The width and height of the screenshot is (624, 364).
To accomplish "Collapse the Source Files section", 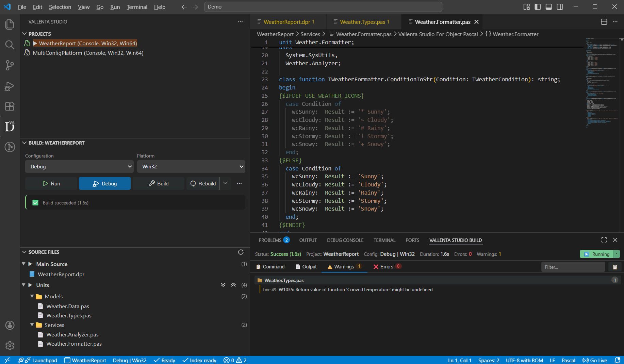I will click(x=24, y=252).
